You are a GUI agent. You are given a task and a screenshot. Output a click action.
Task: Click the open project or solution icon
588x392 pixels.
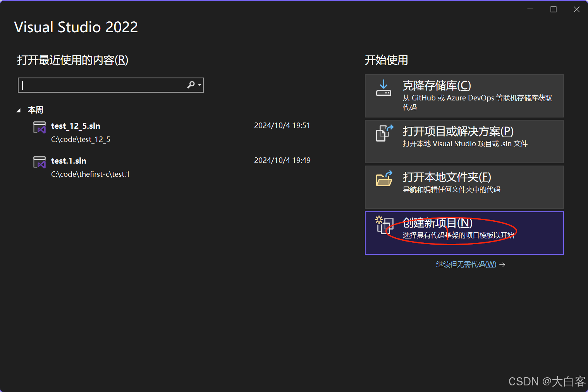[x=384, y=133]
